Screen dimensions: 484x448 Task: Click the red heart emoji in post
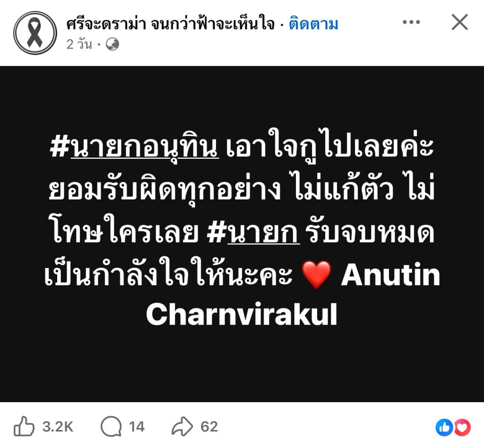[316, 275]
